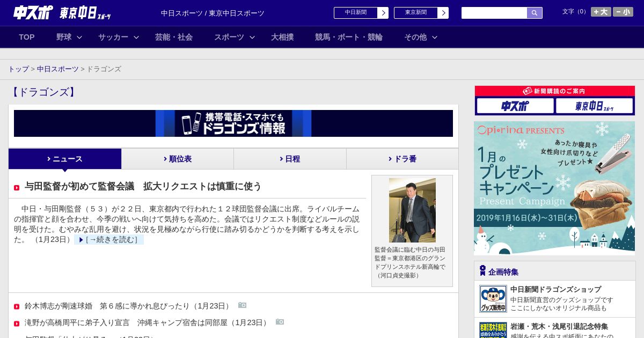Screen dimensions: 644x338
Task: Go to 中日スポーツ breadcrumb link
Action: [x=58, y=69]
